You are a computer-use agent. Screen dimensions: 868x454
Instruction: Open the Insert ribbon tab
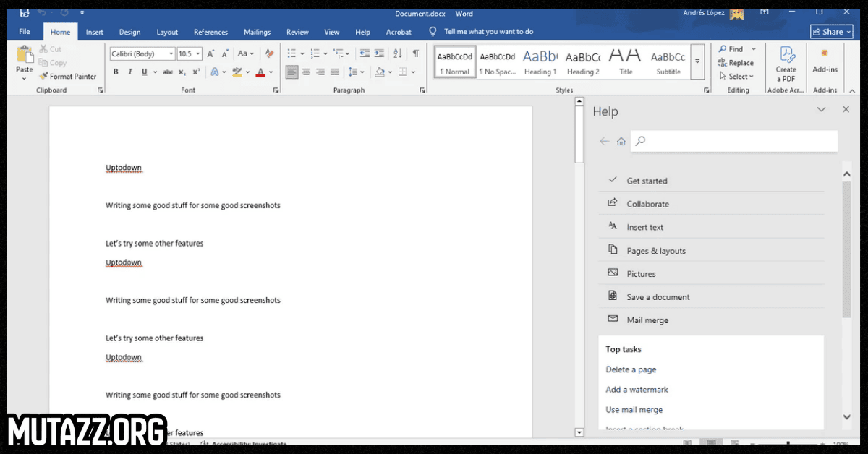[x=95, y=32]
